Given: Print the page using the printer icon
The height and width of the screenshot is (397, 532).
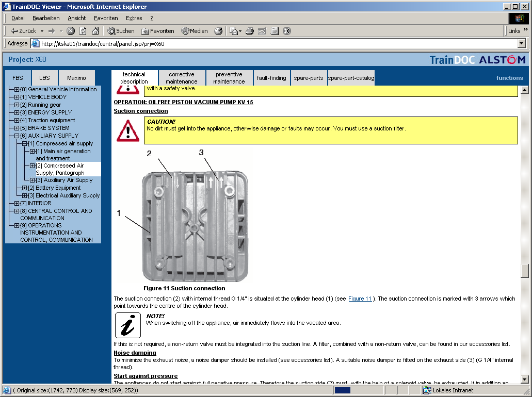Looking at the screenshot, I should coord(250,31).
